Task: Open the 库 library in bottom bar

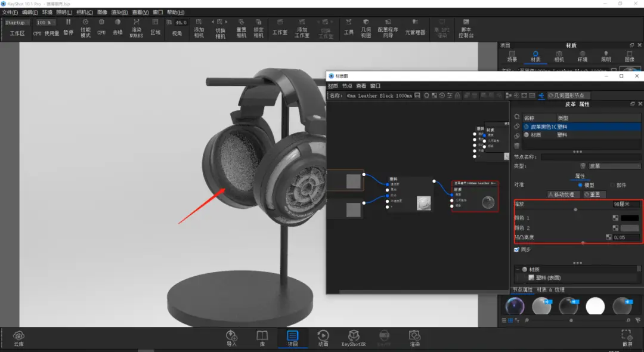Action: (262, 338)
